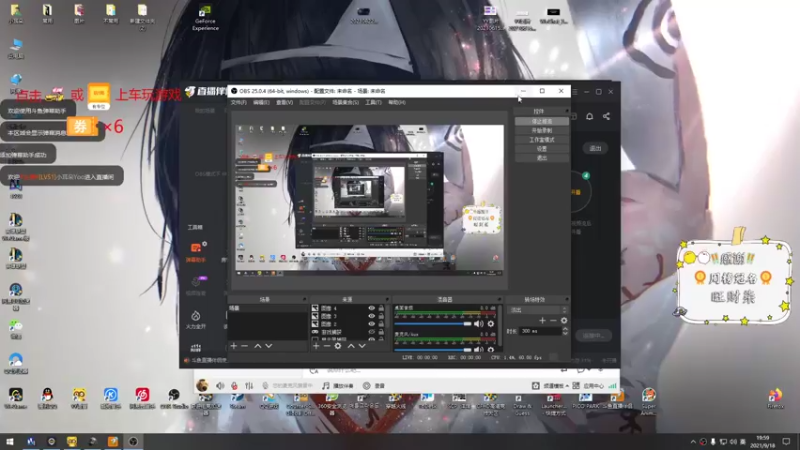Open 弹幕助手 in 直播伴侣 sidebar

195,253
